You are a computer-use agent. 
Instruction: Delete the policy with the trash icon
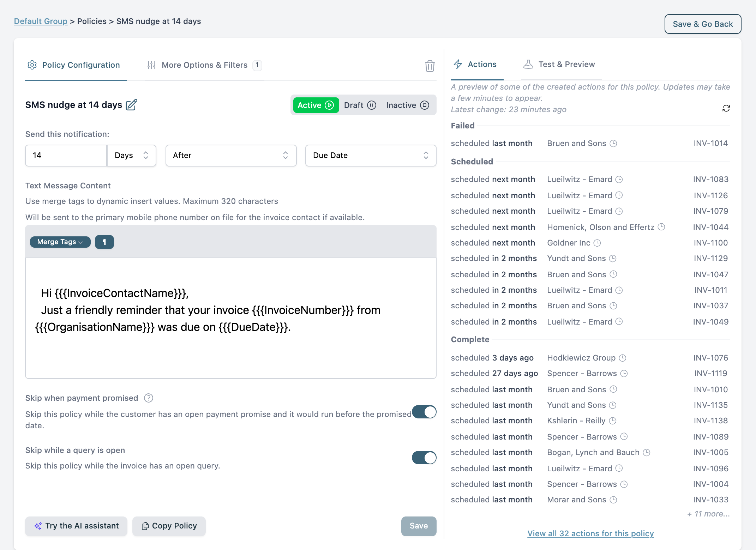(430, 66)
